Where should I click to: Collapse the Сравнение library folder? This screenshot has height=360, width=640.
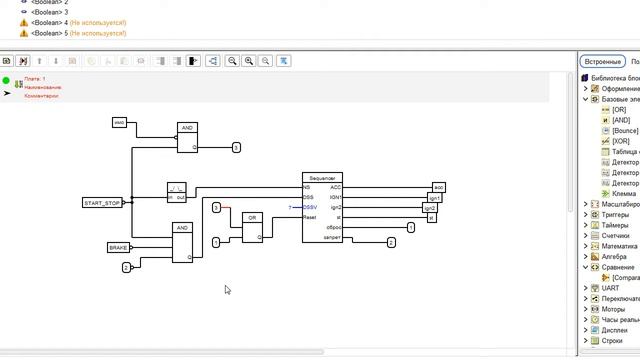point(585,267)
